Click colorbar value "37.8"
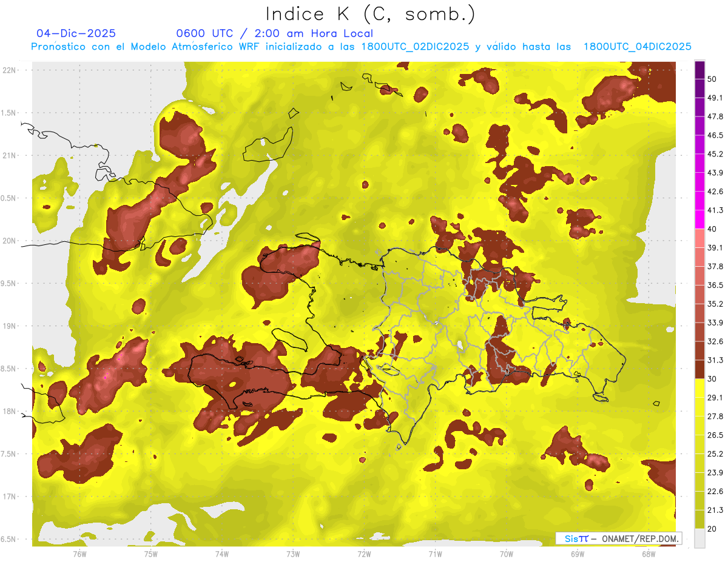728x562 pixels. [x=715, y=266]
